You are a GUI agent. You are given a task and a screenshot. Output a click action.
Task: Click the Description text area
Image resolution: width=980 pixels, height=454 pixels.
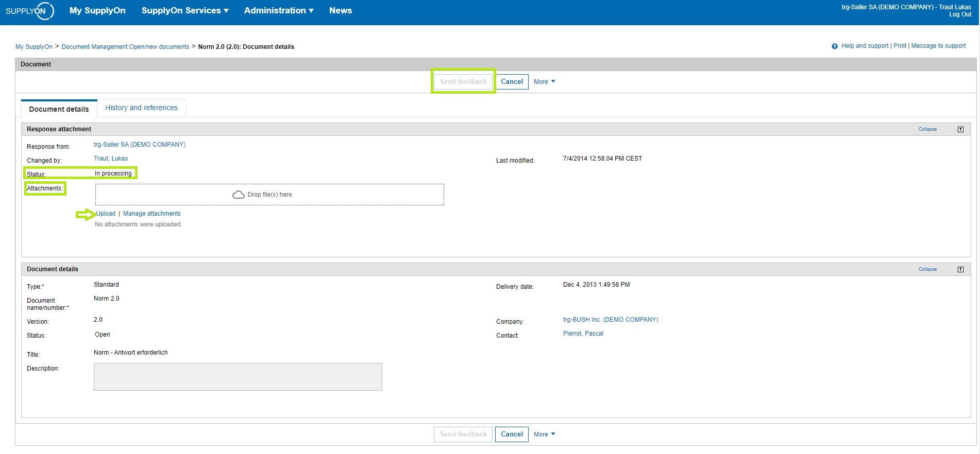[x=238, y=377]
